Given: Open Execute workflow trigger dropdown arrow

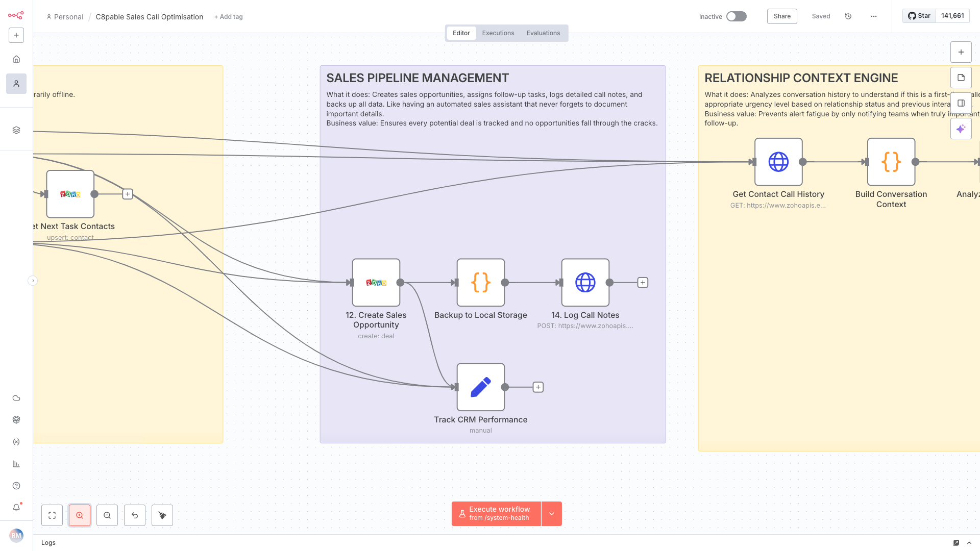Looking at the screenshot, I should coord(552,514).
